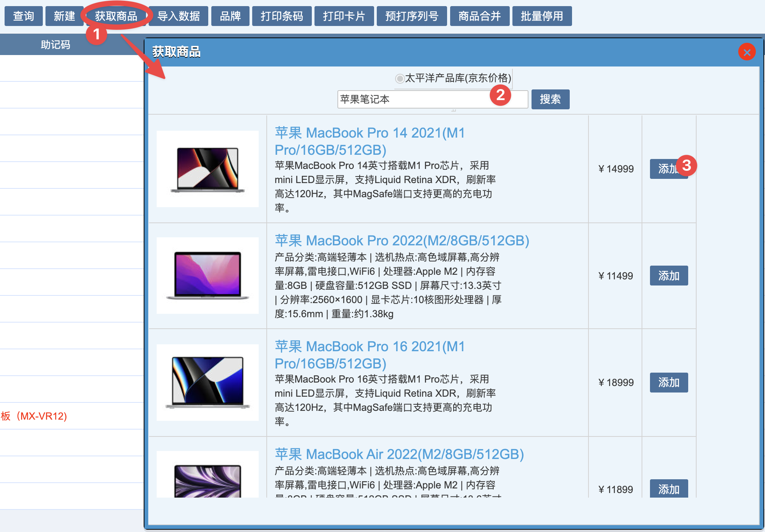Click MacBook Pro 16 2021 thumbnail image
The width and height of the screenshot is (765, 532).
click(207, 383)
